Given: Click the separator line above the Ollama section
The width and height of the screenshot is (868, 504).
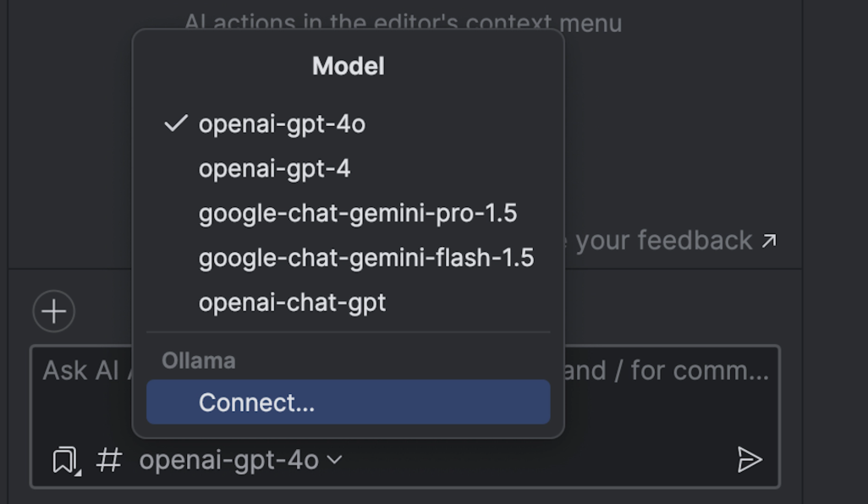Looking at the screenshot, I should 348,332.
